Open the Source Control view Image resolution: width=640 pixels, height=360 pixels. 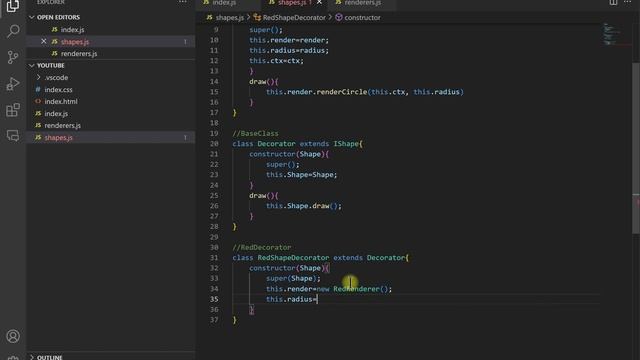click(x=13, y=57)
